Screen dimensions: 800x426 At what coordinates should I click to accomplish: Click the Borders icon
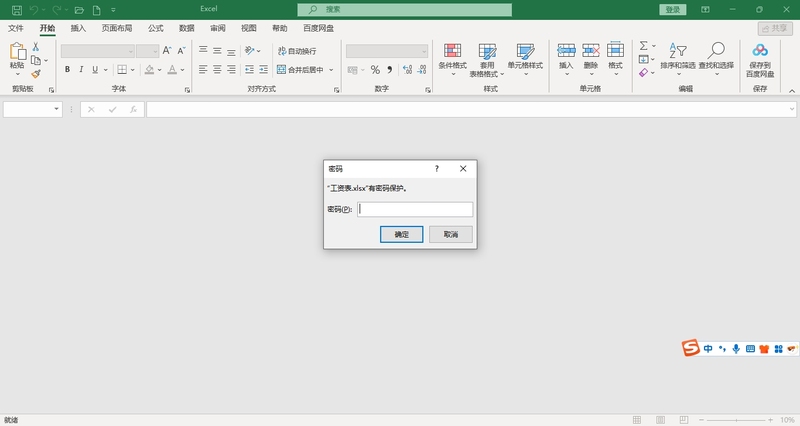tap(122, 69)
